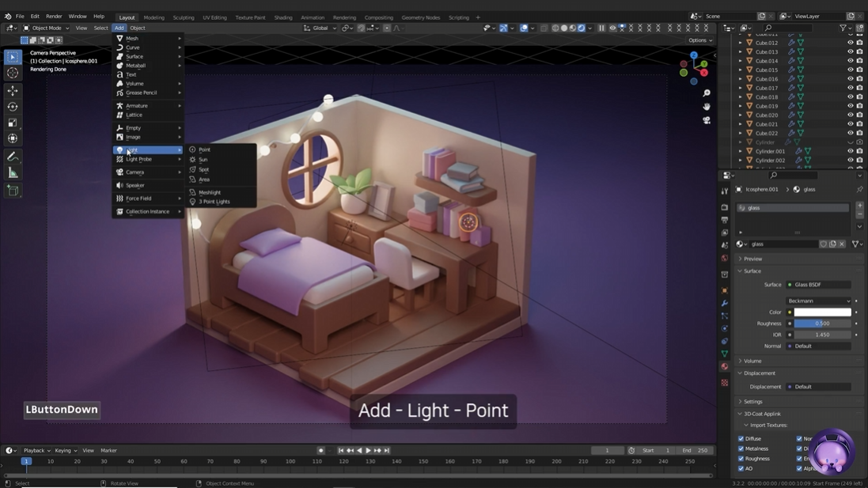Click the white glass Color swatch
This screenshot has height=488, width=868.
[x=822, y=312]
